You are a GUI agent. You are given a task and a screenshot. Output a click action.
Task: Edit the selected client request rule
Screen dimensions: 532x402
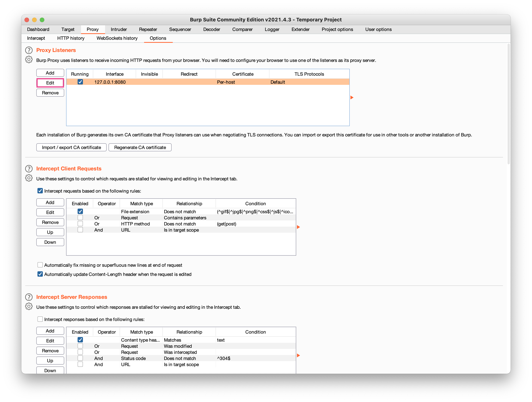click(50, 212)
